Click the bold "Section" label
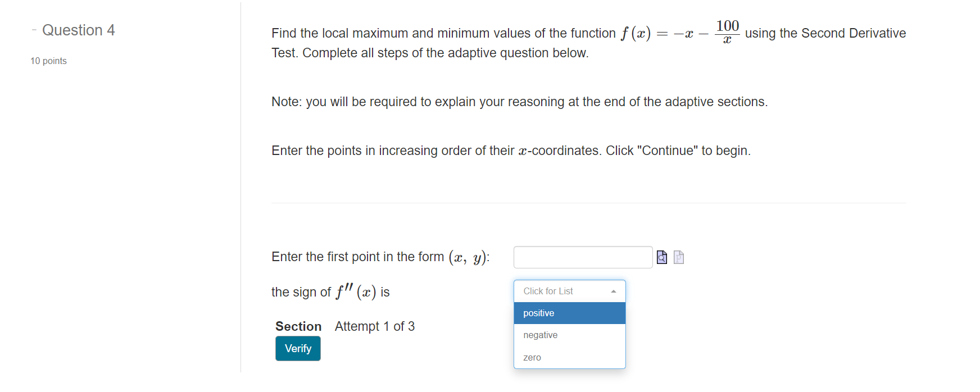Viewport: 980px width, 392px height. point(299,326)
